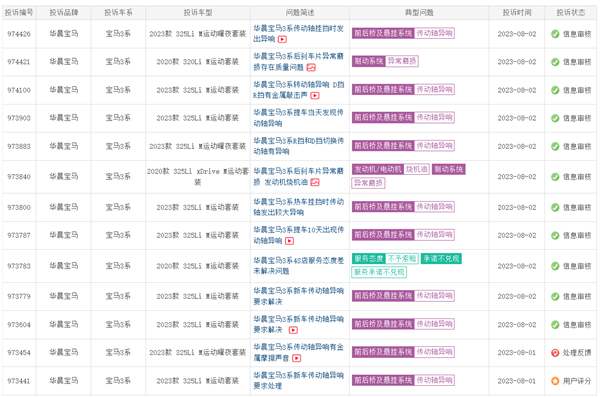Click red 处理反馈 status icon for 973454

555,353
